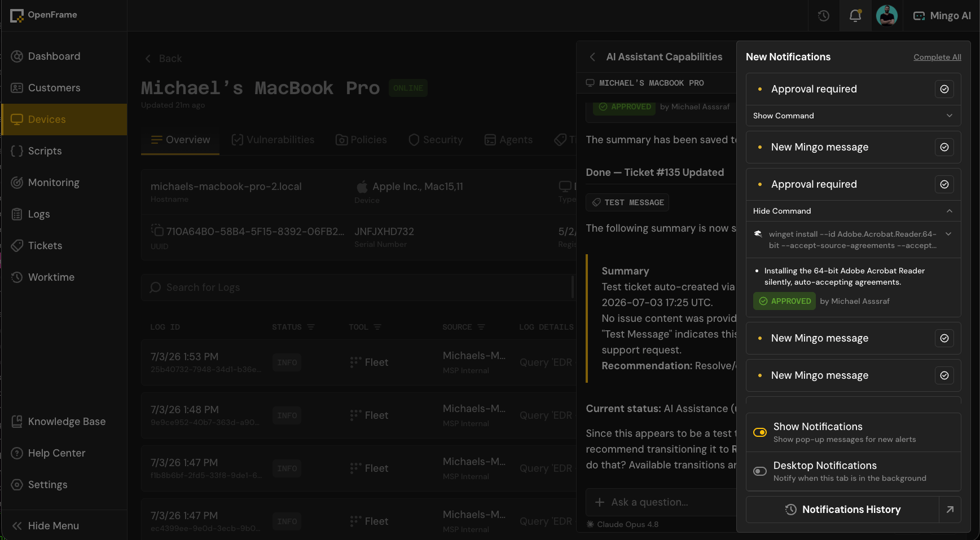Viewport: 980px width, 540px height.
Task: Switch to the Policies tab
Action: 361,140
